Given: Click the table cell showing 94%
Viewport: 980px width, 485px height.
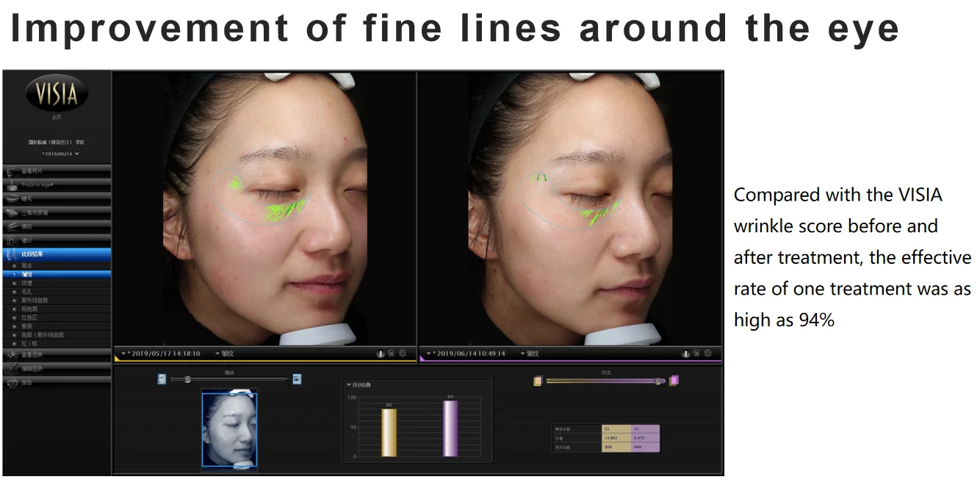Looking at the screenshot, I should pos(645,447).
